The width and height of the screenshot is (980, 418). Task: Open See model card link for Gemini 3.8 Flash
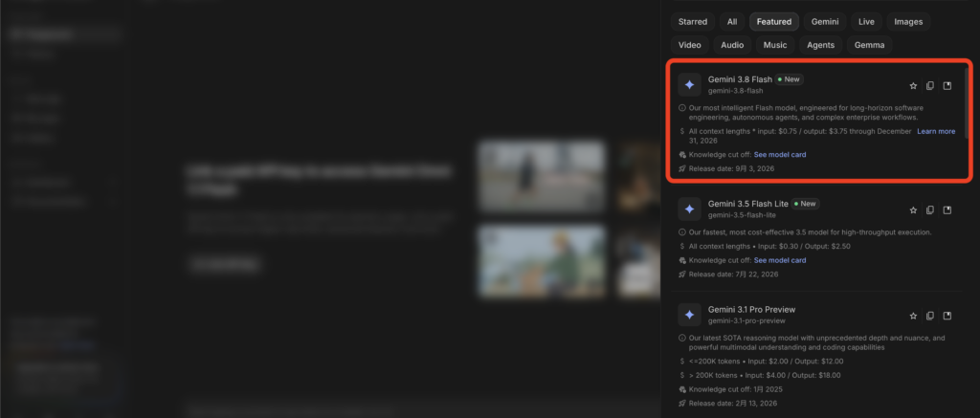[780, 154]
